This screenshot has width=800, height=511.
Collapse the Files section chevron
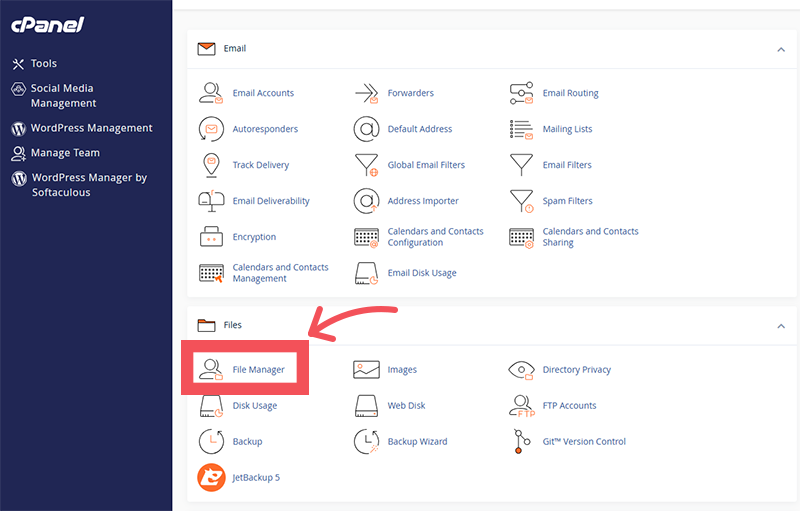pyautogui.click(x=781, y=326)
